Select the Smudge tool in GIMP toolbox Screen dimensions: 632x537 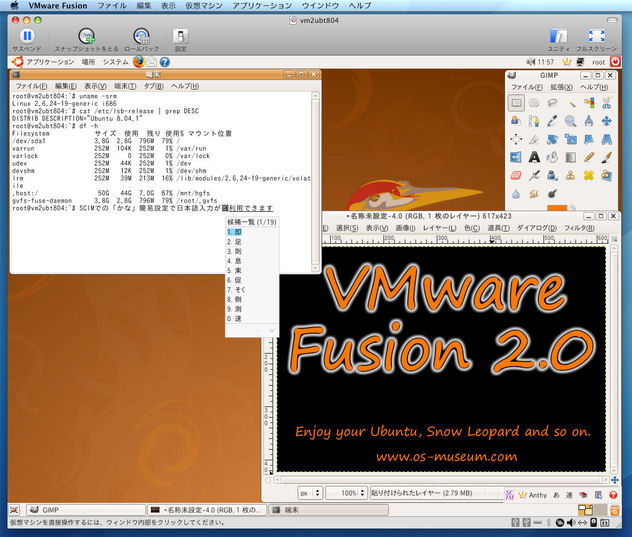(x=534, y=194)
